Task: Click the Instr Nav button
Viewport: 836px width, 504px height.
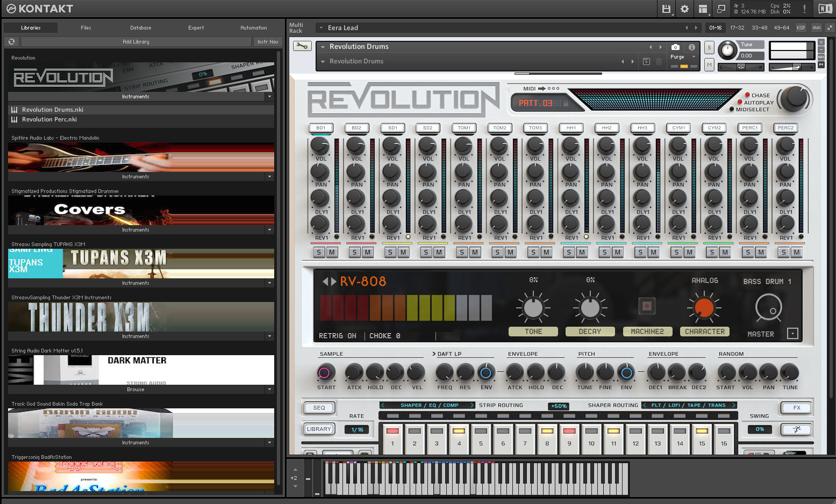Action: pos(267,41)
